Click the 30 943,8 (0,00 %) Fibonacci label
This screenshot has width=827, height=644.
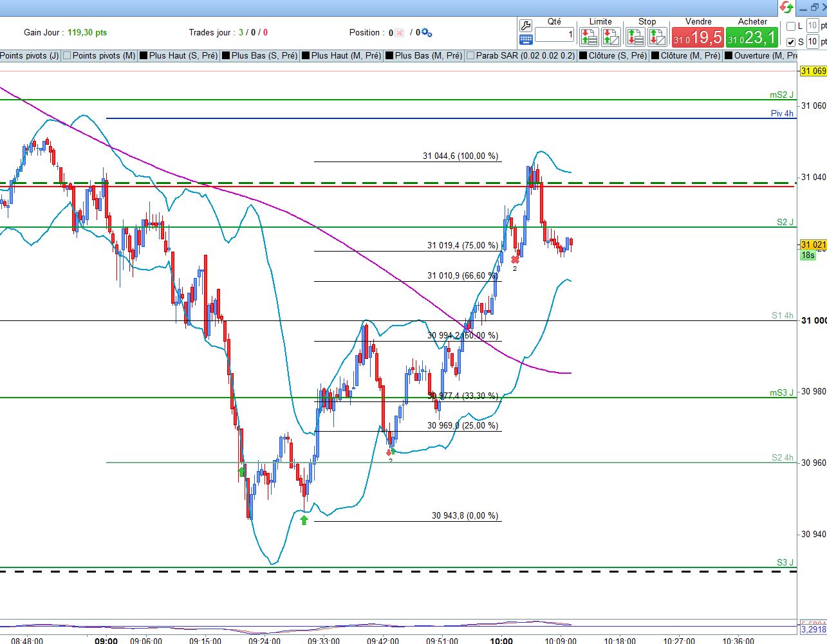(465, 515)
